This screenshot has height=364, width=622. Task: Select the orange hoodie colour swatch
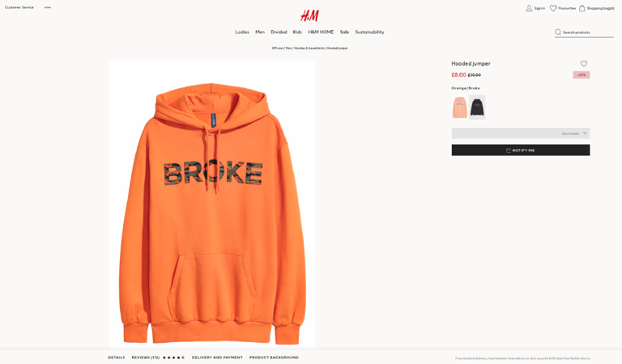pos(460,108)
